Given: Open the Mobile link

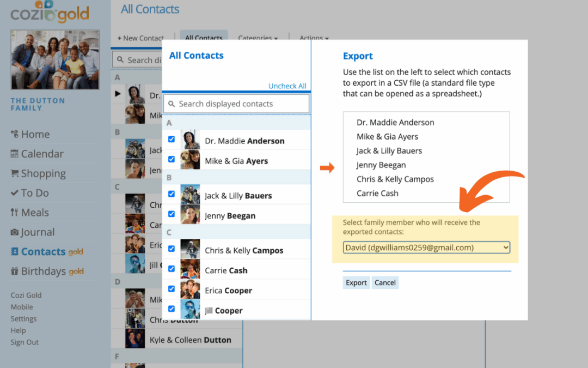Looking at the screenshot, I should pyautogui.click(x=22, y=307).
